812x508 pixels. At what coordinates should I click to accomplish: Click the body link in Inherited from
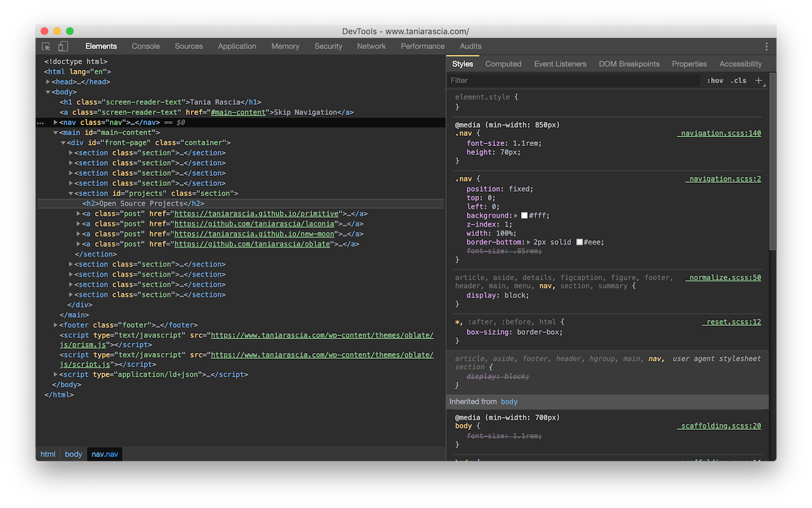pos(509,402)
